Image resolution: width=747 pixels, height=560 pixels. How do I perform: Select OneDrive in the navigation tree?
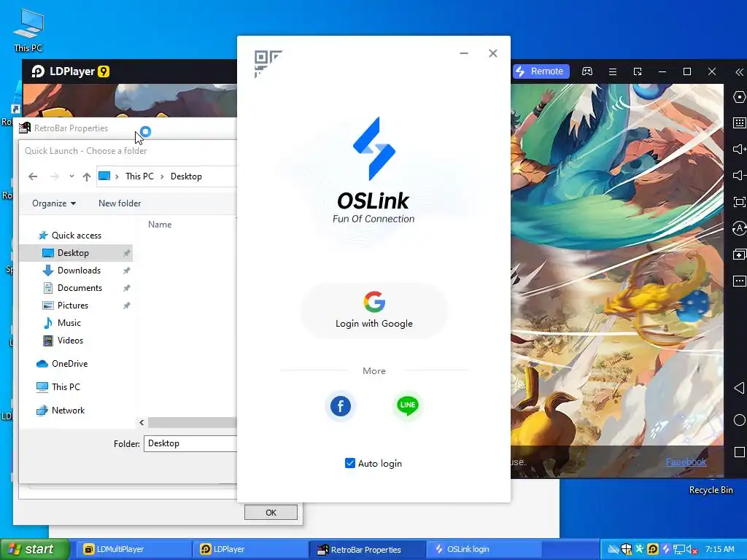point(69,364)
